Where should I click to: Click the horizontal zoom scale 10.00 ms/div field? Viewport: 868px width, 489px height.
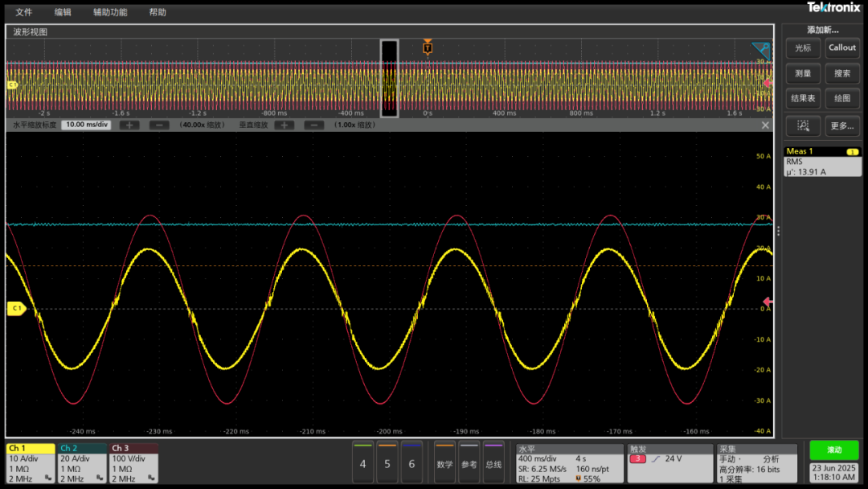click(x=87, y=125)
